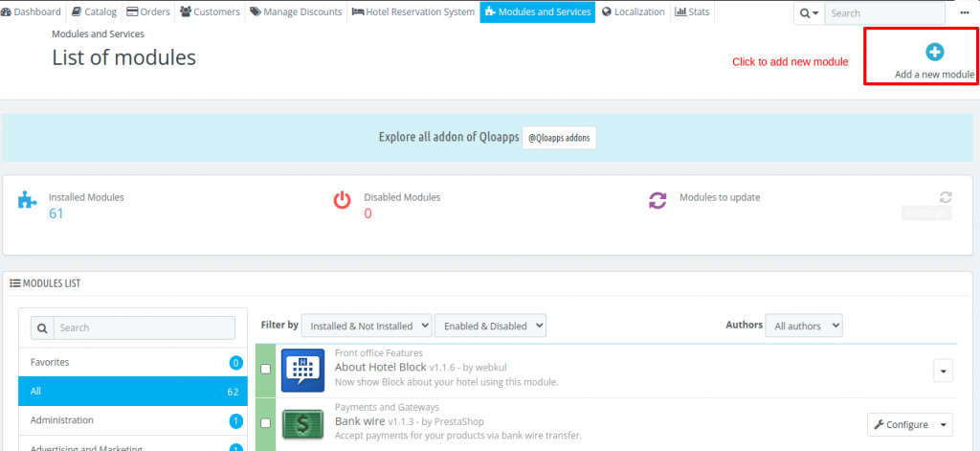980x451 pixels.
Task: Click the About Hotel Block module icon
Action: coord(302,371)
